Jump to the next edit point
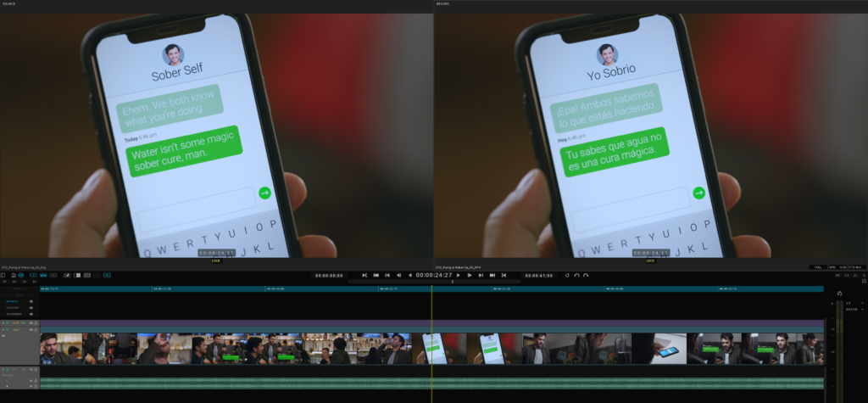868x403 pixels. tap(481, 276)
